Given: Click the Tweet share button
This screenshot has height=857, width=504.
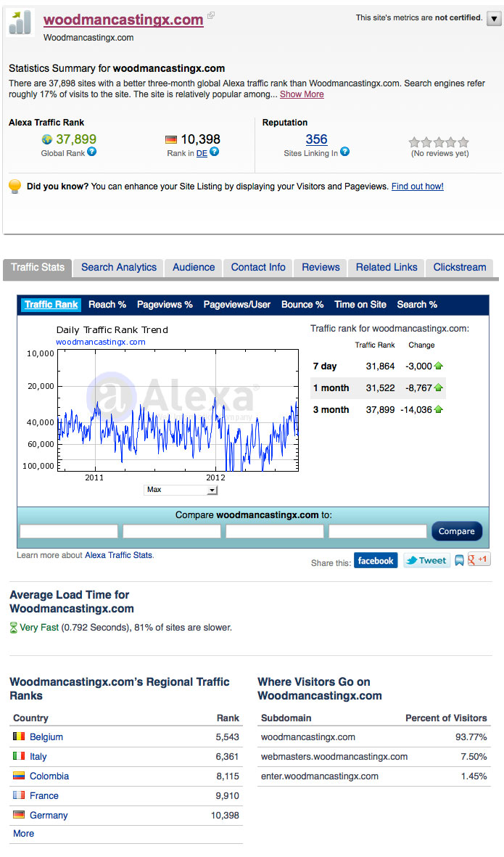Looking at the screenshot, I should pos(426,561).
